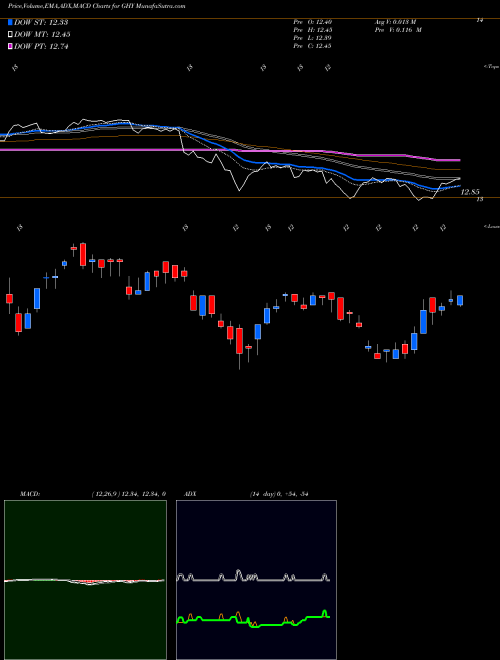Screen dimensions: 500x660
Task: Click the tallest red candle near the chart's top left
Action: coord(83,254)
